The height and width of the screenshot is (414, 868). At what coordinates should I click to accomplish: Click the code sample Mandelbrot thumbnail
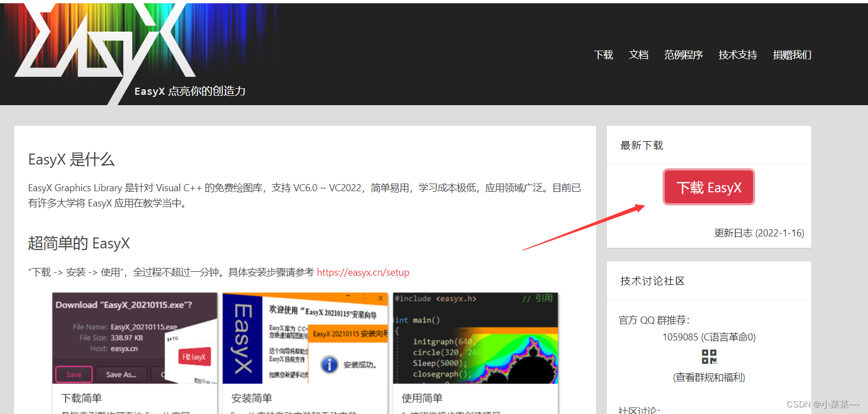click(475, 338)
